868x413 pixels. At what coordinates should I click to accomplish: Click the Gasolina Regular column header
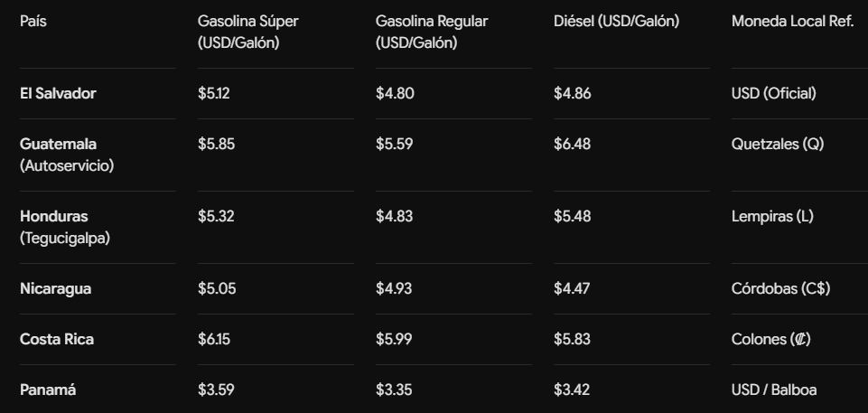point(432,33)
